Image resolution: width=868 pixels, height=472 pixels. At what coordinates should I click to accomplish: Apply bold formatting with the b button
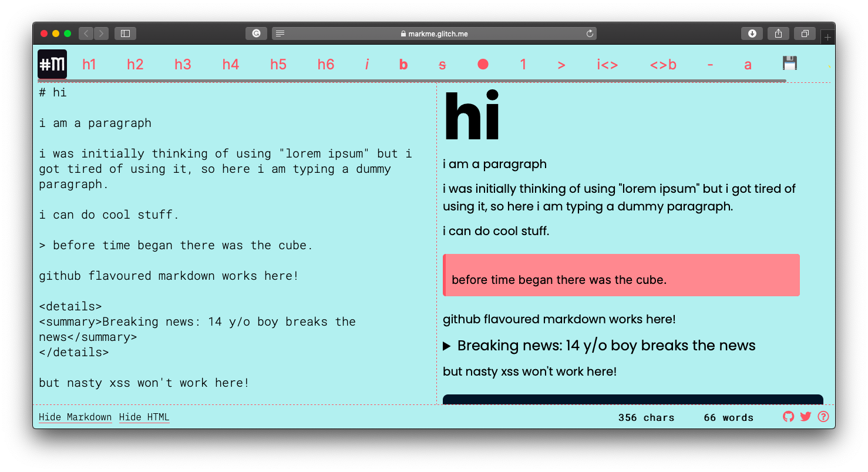[x=403, y=65]
